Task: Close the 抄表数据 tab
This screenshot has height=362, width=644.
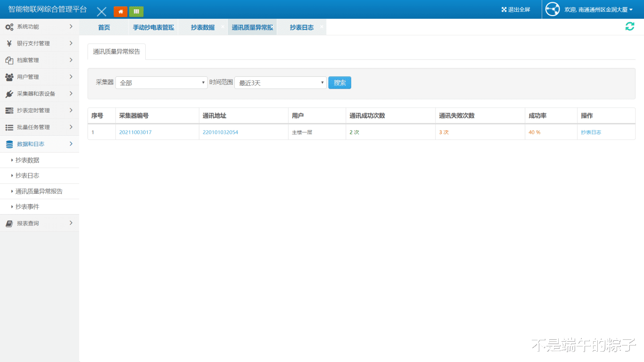Action: pyautogui.click(x=223, y=26)
